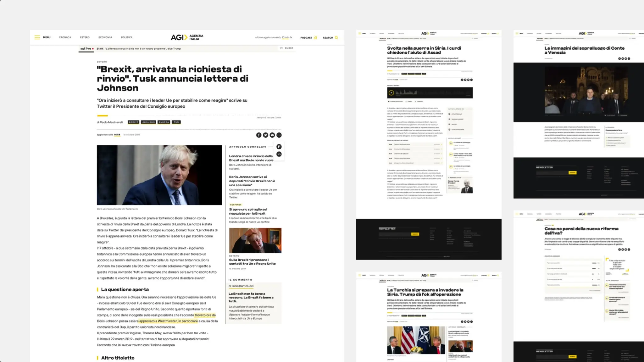
Task: Open NATO flags photo in Turchia mockup
Action: pos(416,340)
